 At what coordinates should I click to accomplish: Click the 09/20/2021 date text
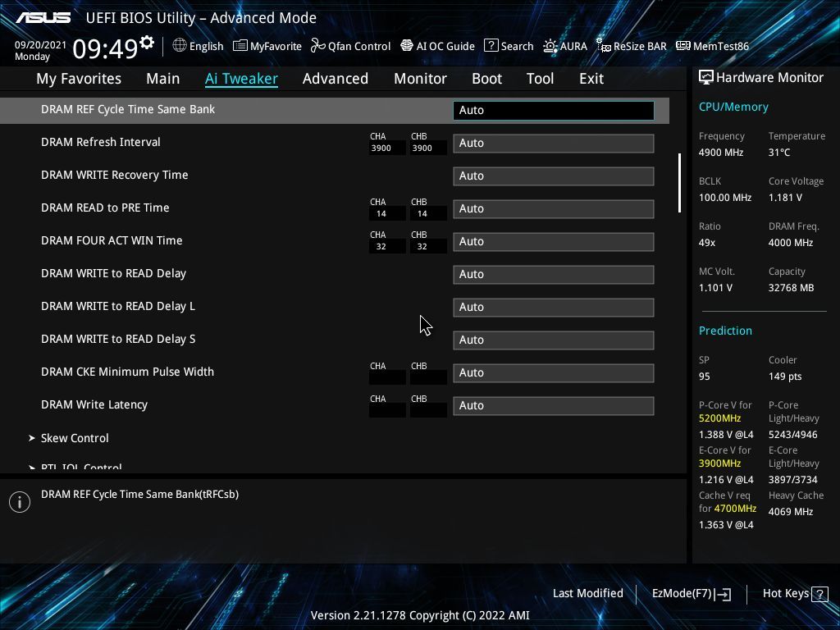click(40, 45)
